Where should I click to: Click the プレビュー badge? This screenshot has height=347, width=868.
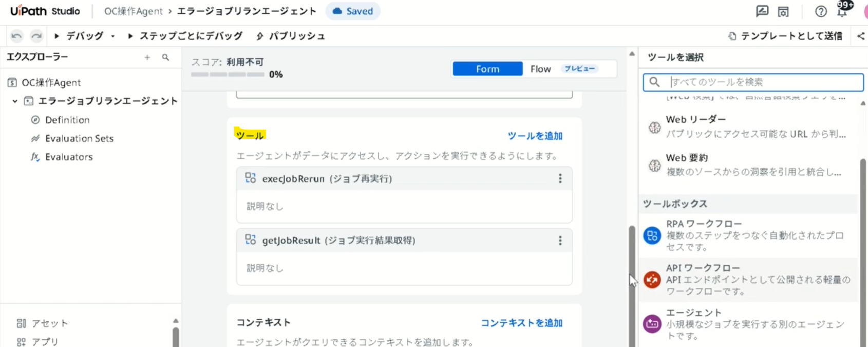(579, 68)
